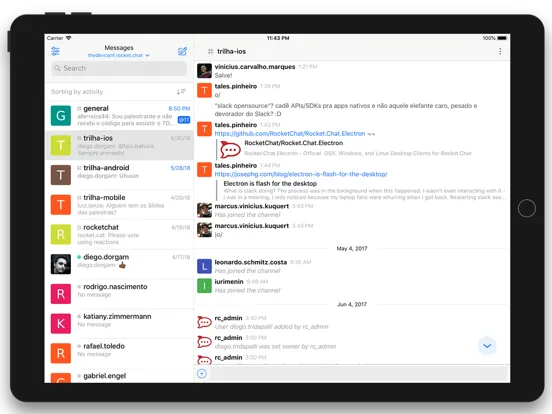Open the preferences sliders icon beside Messages
This screenshot has width=552, height=414.
click(x=55, y=51)
